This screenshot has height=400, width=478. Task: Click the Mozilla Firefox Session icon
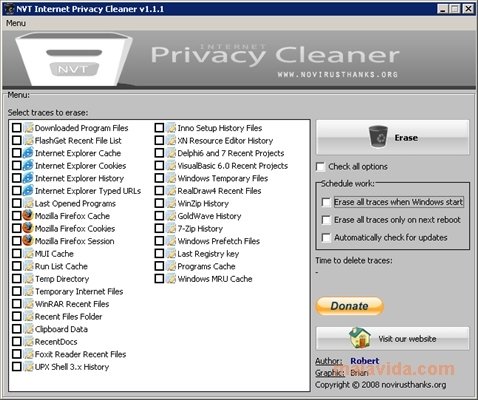tap(28, 241)
